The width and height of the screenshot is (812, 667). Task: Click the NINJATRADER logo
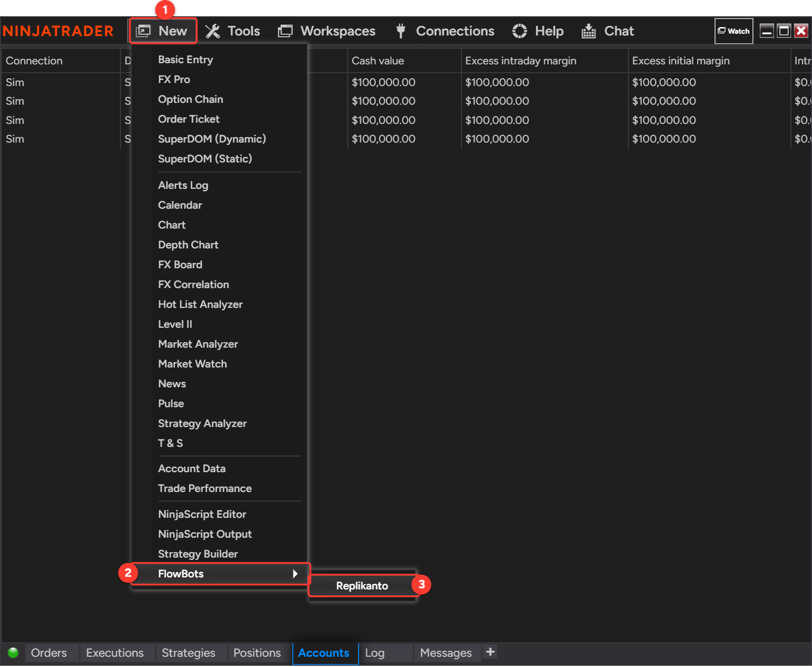58,31
